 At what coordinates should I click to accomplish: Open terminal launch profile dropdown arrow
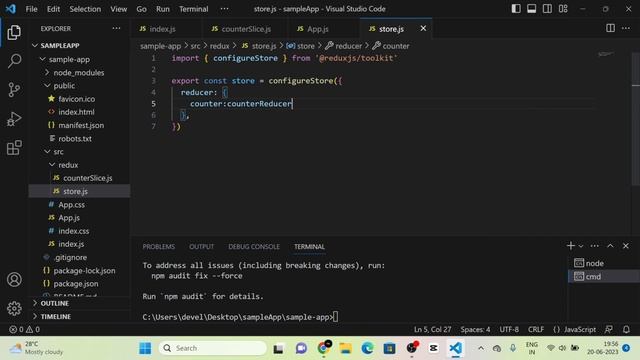point(581,246)
